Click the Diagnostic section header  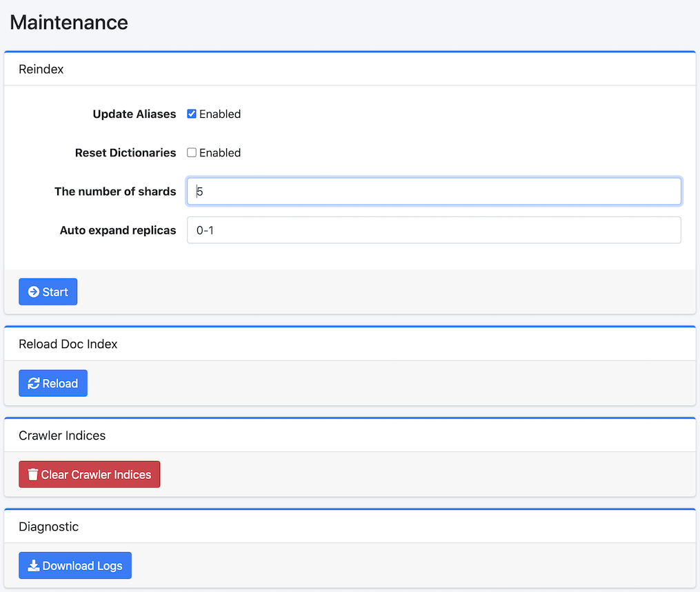point(49,527)
